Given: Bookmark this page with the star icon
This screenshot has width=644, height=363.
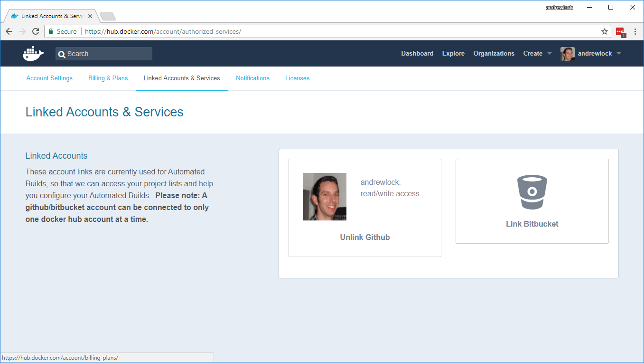Looking at the screenshot, I should (605, 31).
